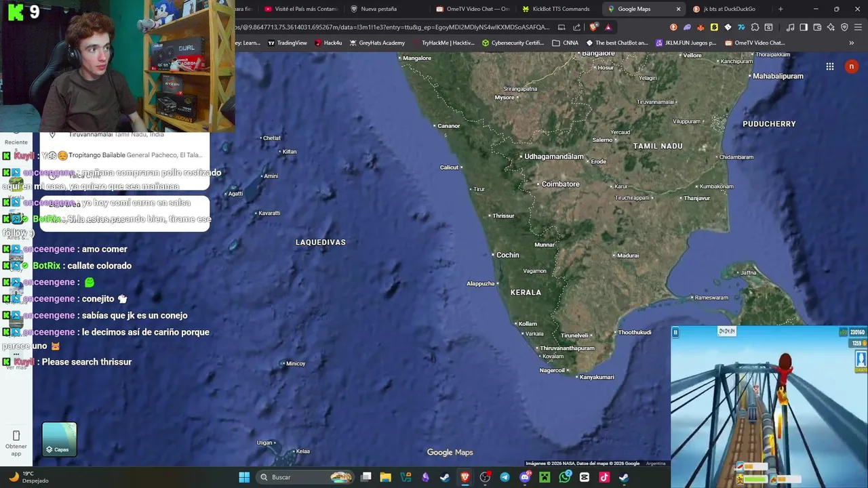Expand the bookmarks overflow chevron
868x488 pixels.
coord(851,43)
